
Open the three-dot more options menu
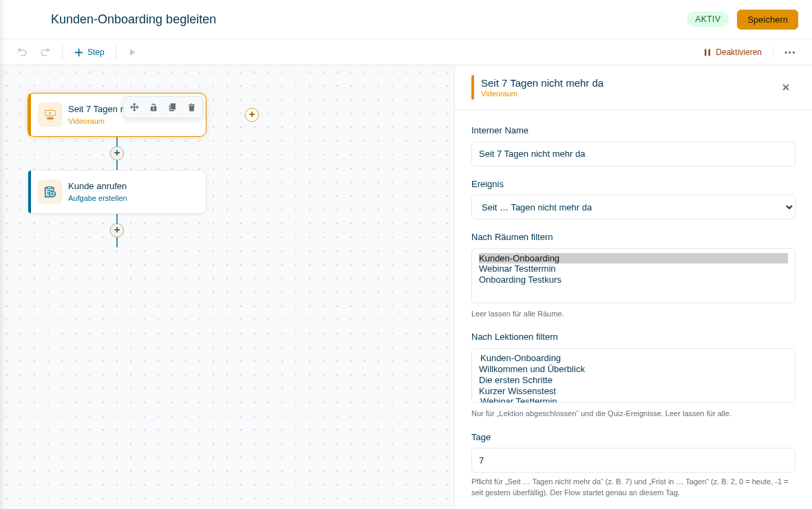click(x=789, y=52)
